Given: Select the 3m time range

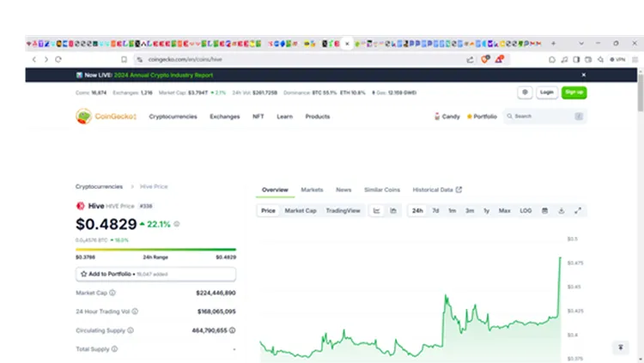Looking at the screenshot, I should pyautogui.click(x=470, y=210).
